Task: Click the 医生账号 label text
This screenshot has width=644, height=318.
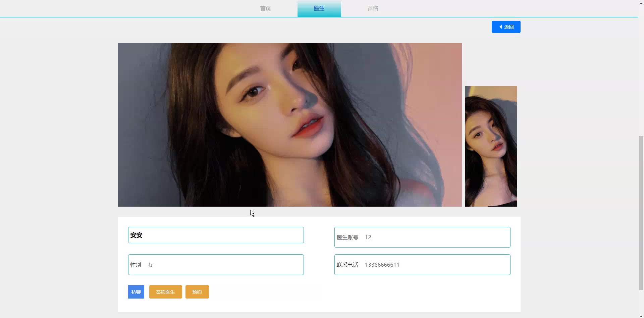Action: point(347,237)
